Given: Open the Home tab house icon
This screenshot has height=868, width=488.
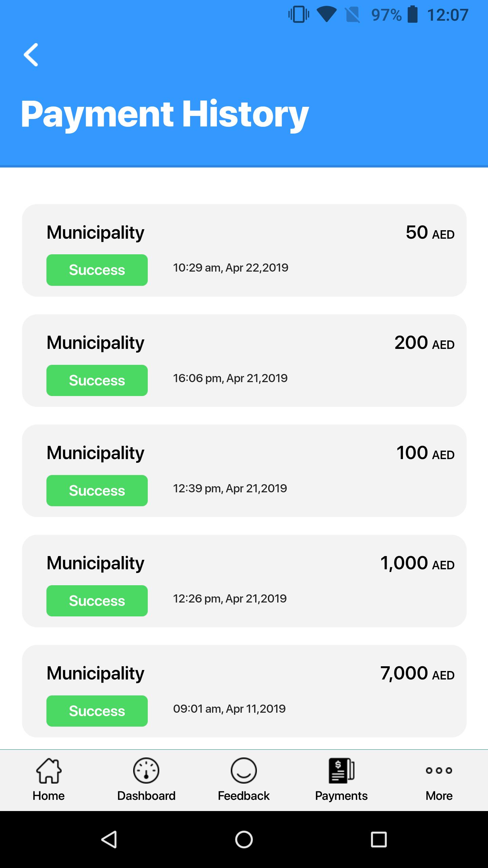Looking at the screenshot, I should tap(49, 771).
